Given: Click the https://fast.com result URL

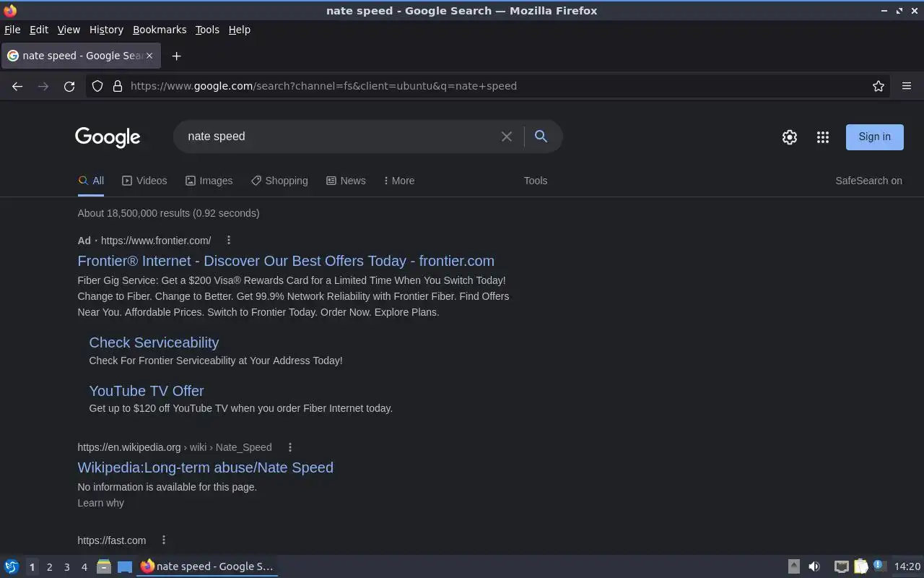Looking at the screenshot, I should pos(112,540).
